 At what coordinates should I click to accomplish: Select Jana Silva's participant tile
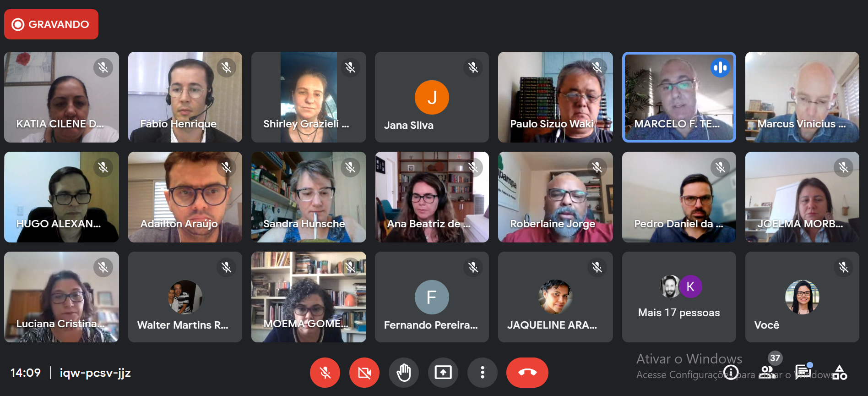(432, 97)
